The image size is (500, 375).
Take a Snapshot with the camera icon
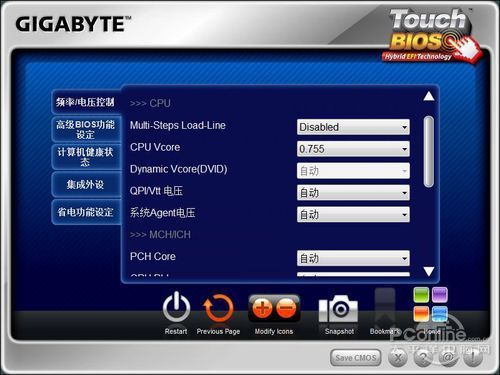(x=338, y=309)
